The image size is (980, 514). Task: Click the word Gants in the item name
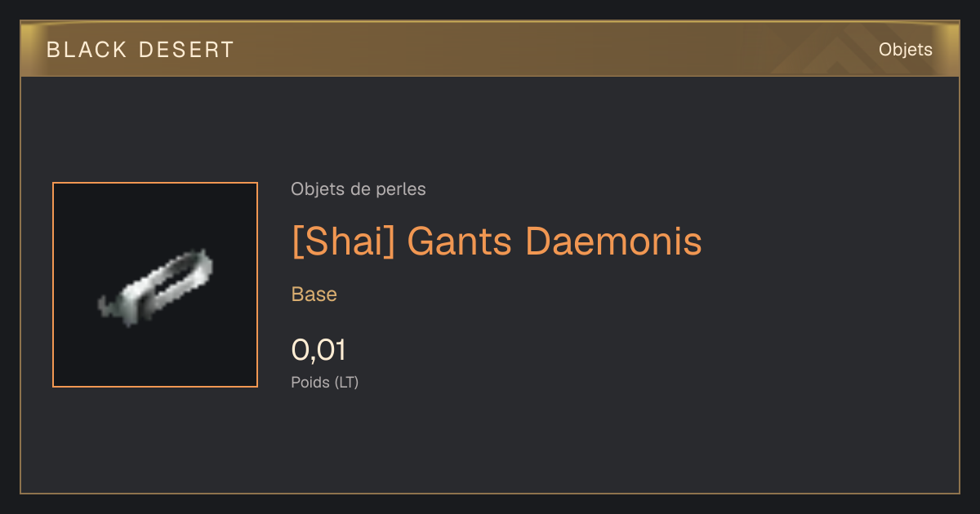click(x=460, y=241)
